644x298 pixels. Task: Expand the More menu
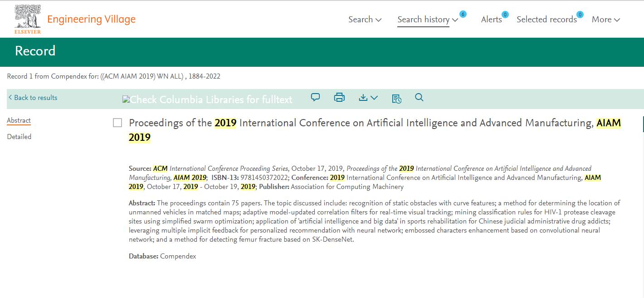click(605, 20)
